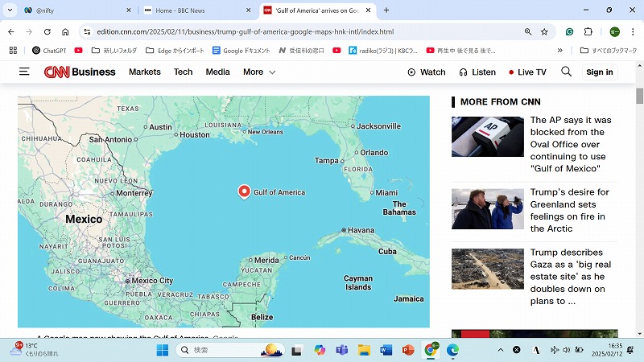
Task: Open Microsoft Teams from taskbar
Action: (x=341, y=350)
